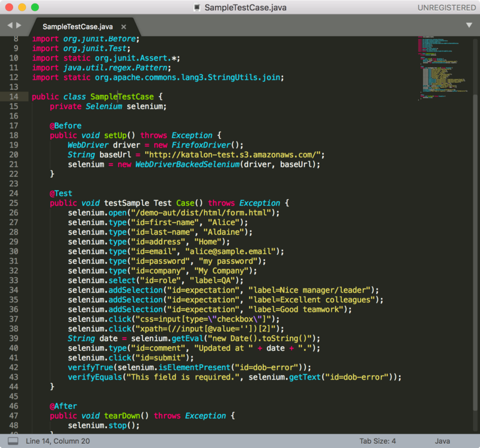This screenshot has width=480, height=448.
Task: Close the window with the red button
Action: [x=9, y=8]
